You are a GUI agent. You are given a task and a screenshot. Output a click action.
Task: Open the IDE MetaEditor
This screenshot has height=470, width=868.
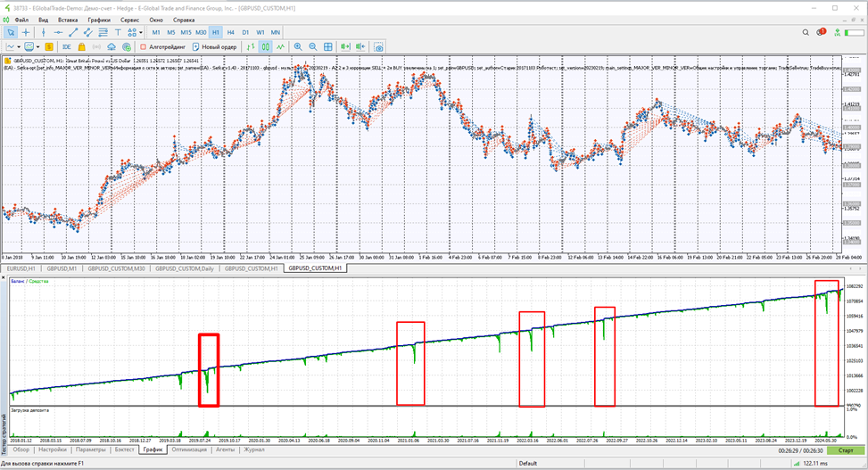67,47
